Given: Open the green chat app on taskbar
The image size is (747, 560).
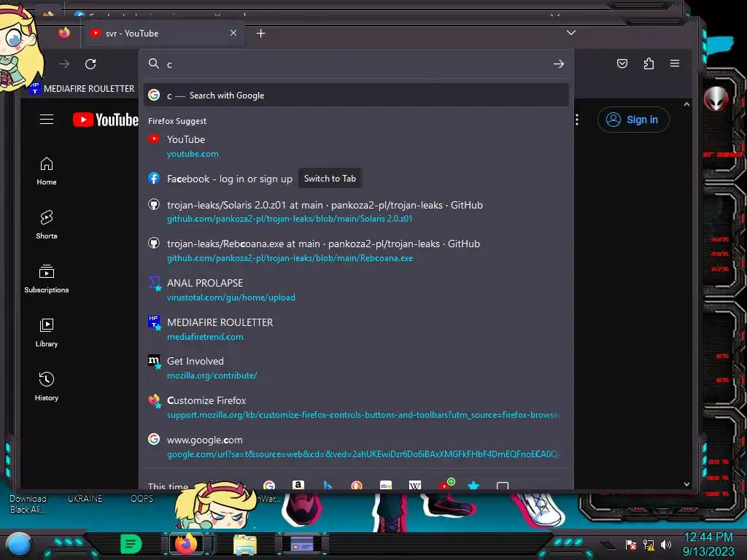Looking at the screenshot, I should click(x=131, y=544).
